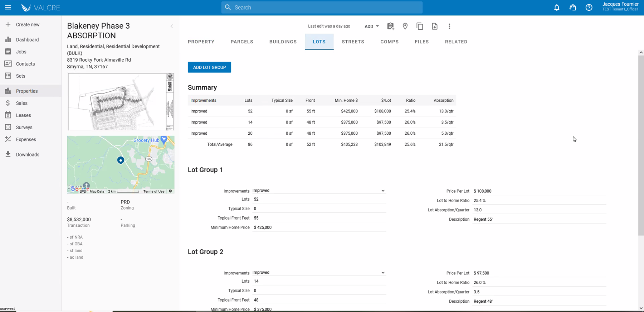The image size is (644, 312).
Task: Open the support headset icon
Action: pyautogui.click(x=573, y=8)
